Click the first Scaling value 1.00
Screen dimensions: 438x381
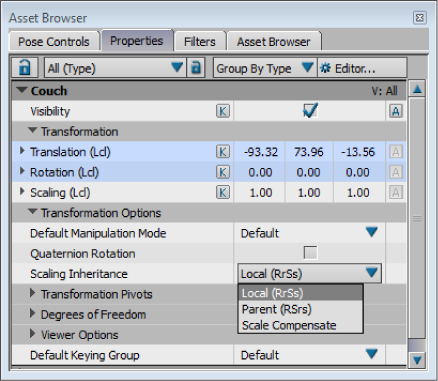[x=260, y=192]
